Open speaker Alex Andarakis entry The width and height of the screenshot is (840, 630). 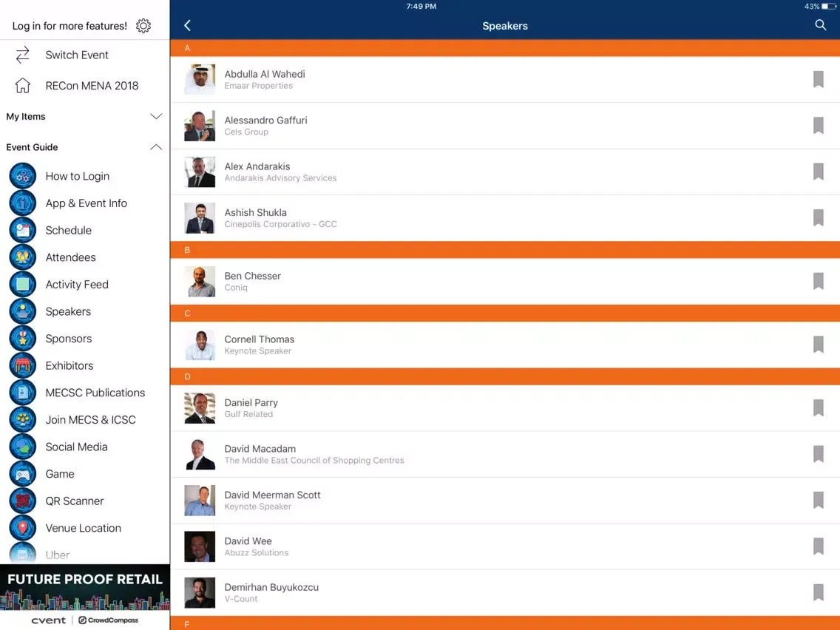[504, 172]
